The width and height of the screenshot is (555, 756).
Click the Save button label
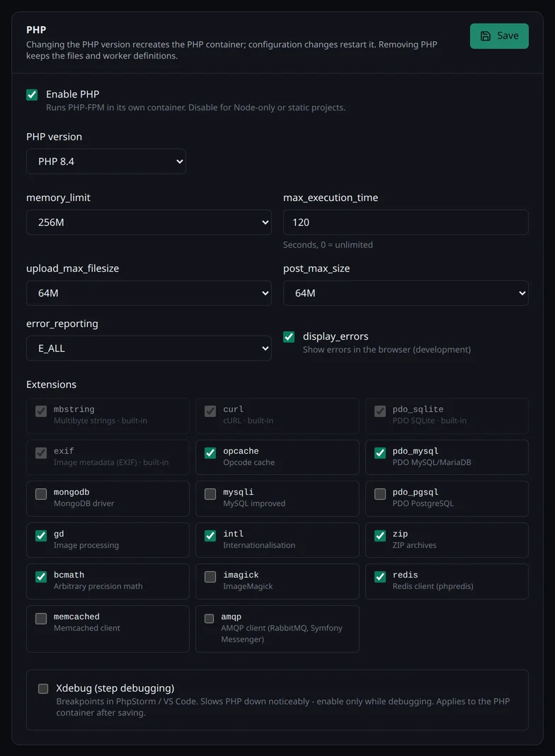[x=508, y=35]
